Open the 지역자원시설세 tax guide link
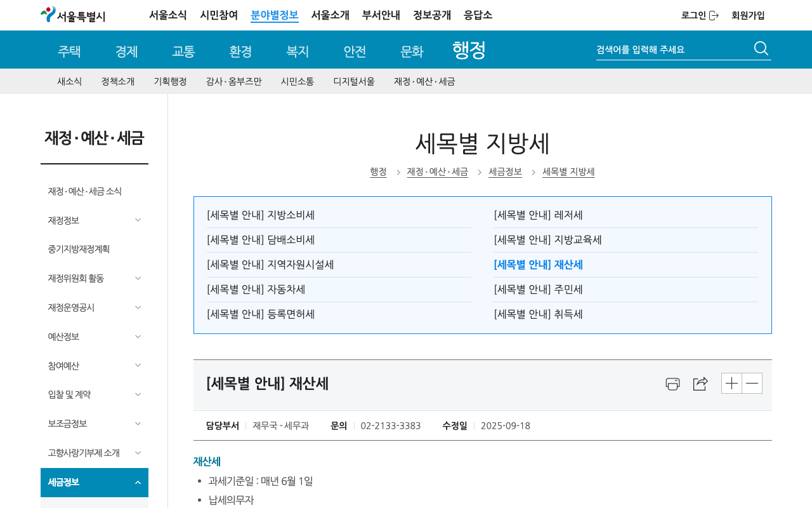This screenshot has height=508, width=812. (x=270, y=264)
